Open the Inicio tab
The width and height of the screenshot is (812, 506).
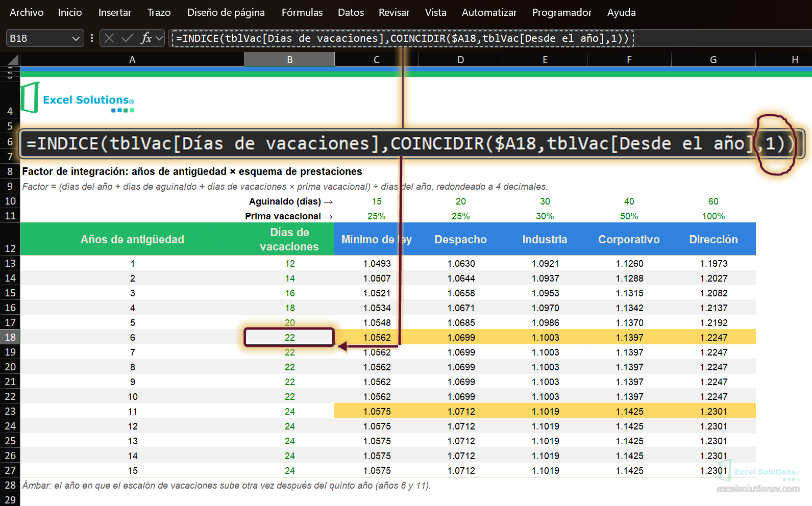click(x=70, y=12)
